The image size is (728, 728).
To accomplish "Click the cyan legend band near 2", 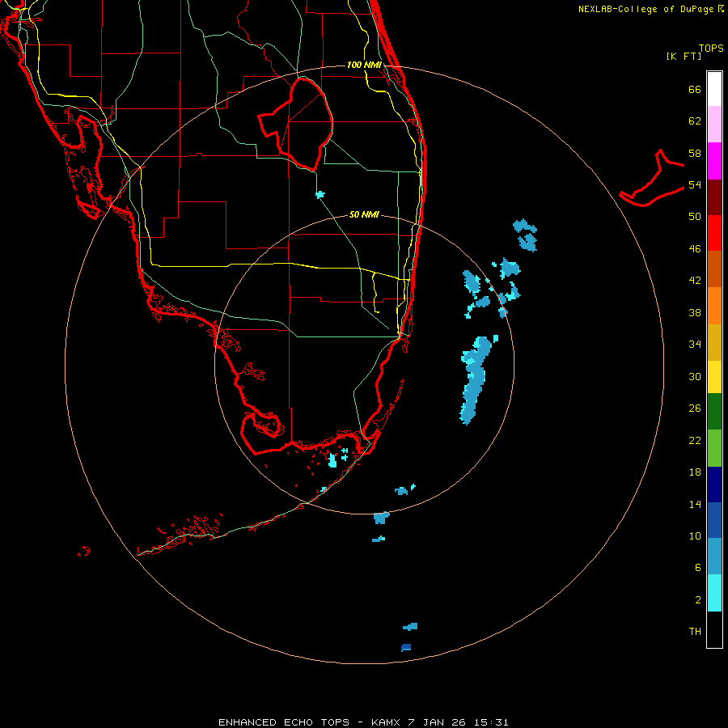I will (x=714, y=593).
